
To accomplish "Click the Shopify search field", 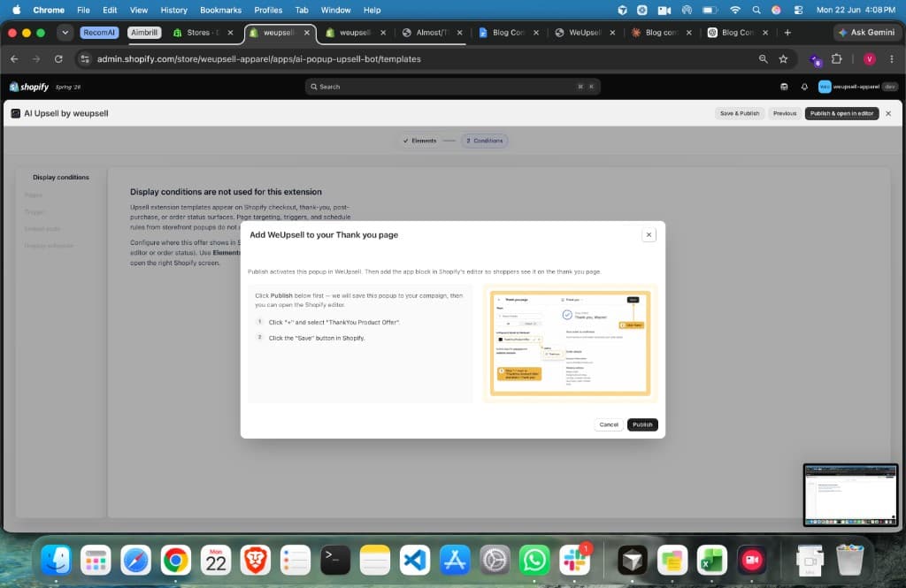I will pyautogui.click(x=452, y=87).
